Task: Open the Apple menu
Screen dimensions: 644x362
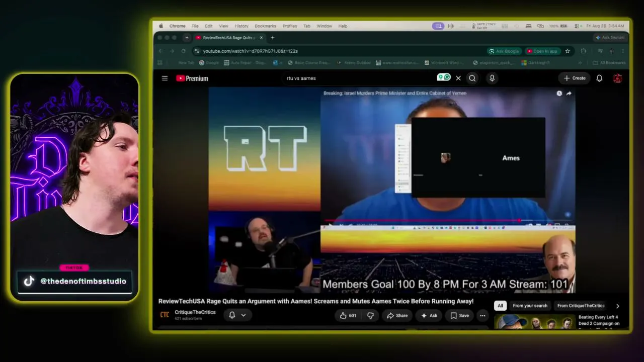Action: point(161,26)
